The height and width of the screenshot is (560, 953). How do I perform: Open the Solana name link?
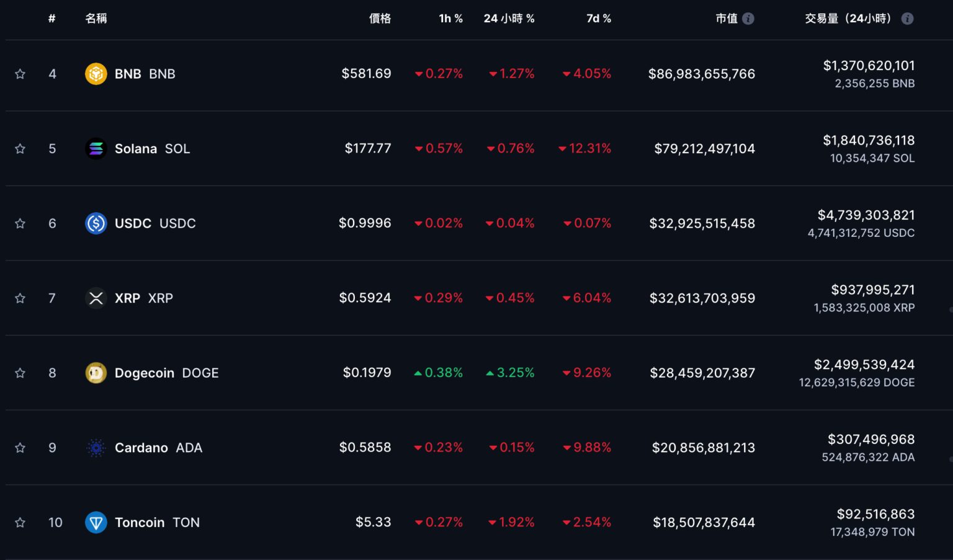point(136,149)
